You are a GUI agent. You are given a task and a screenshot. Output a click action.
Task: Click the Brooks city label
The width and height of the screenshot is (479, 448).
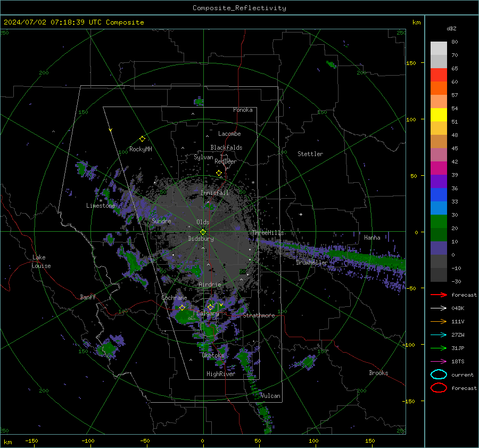coord(378,373)
